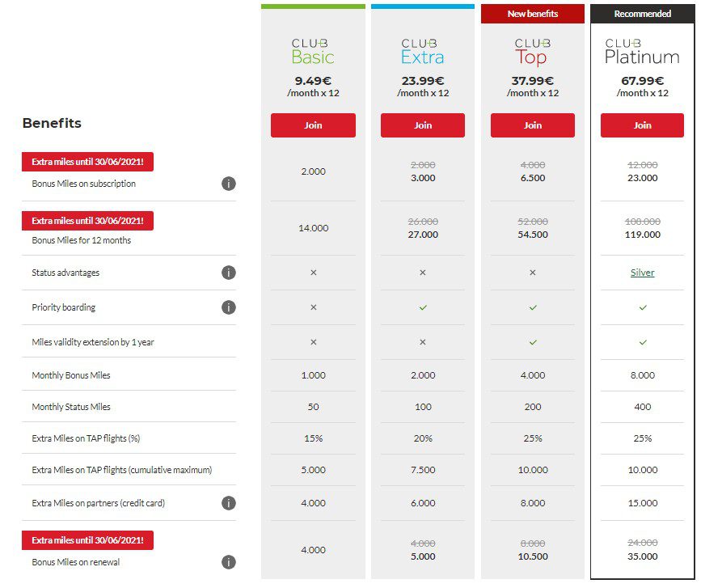Select the 23.99€ price
This screenshot has height=588, width=701.
tap(423, 81)
